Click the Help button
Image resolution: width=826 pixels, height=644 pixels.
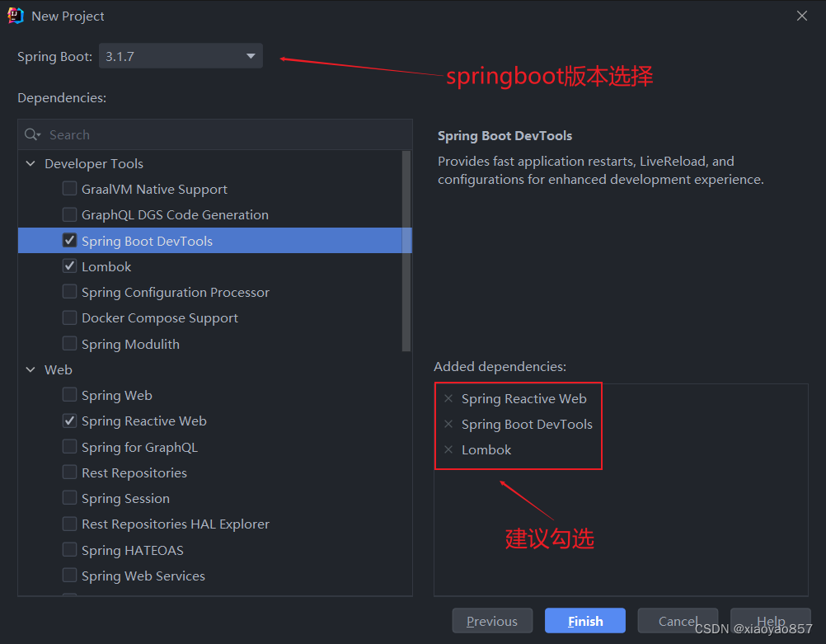(x=770, y=621)
